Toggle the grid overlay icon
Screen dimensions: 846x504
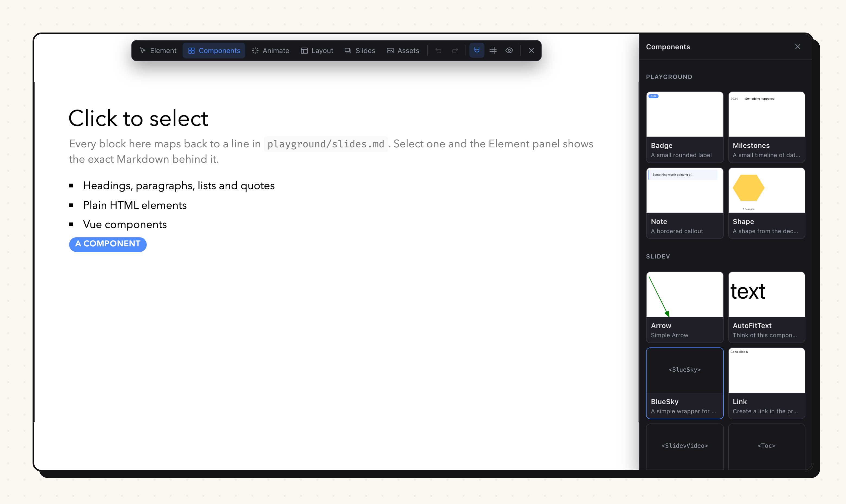(493, 51)
